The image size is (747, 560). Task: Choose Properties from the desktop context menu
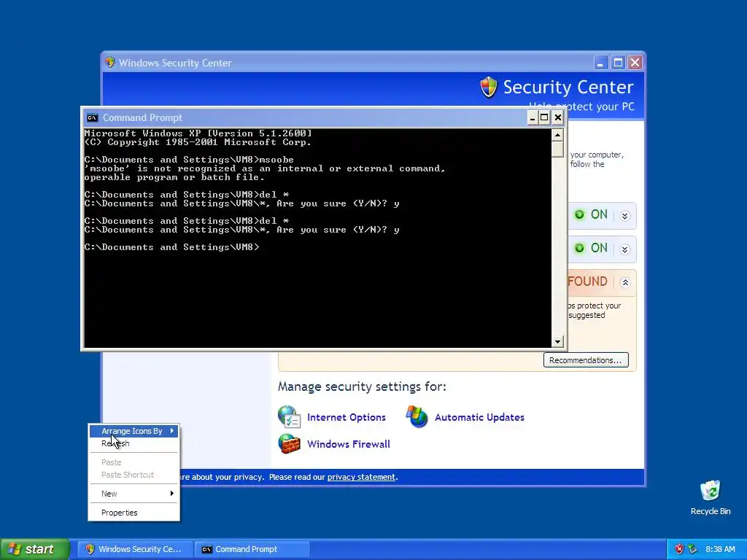pos(134,513)
